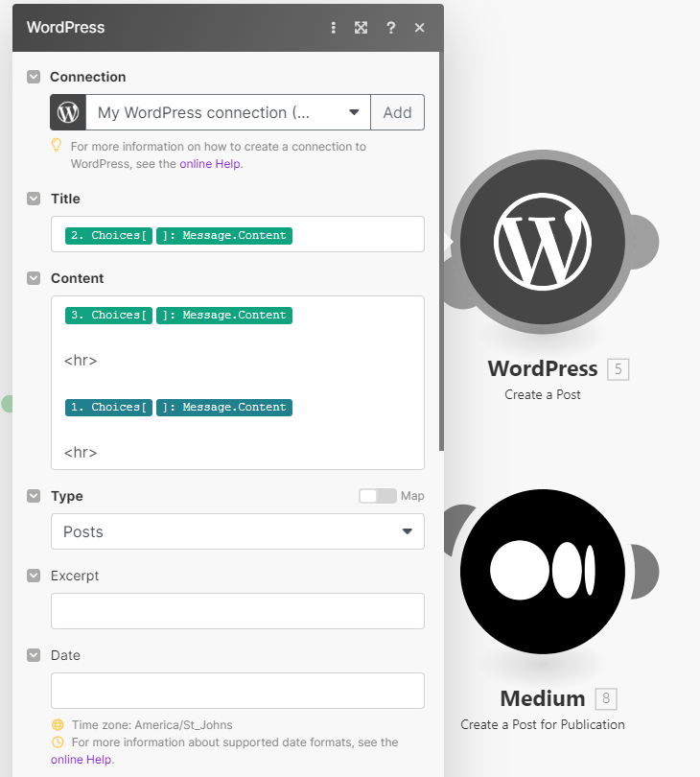700x777 pixels.
Task: Click the clock icon beside date formats info
Action: click(58, 742)
